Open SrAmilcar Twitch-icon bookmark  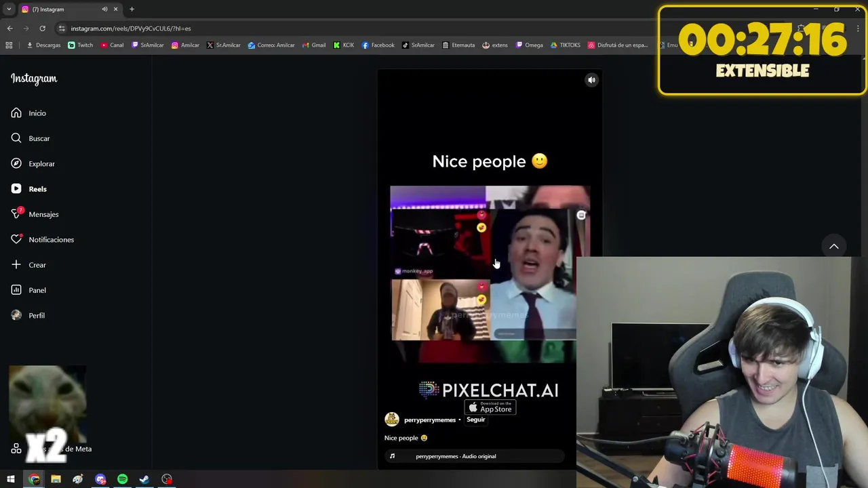[x=147, y=45]
